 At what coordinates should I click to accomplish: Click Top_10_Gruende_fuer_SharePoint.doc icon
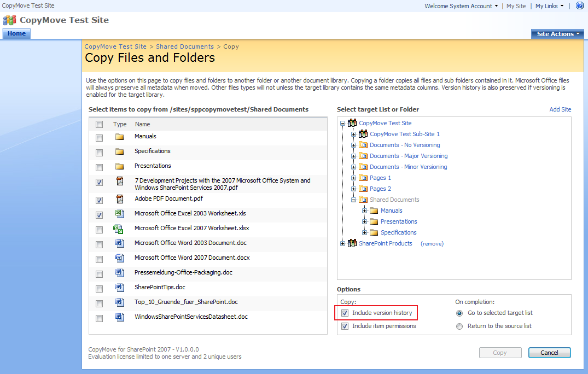point(120,302)
